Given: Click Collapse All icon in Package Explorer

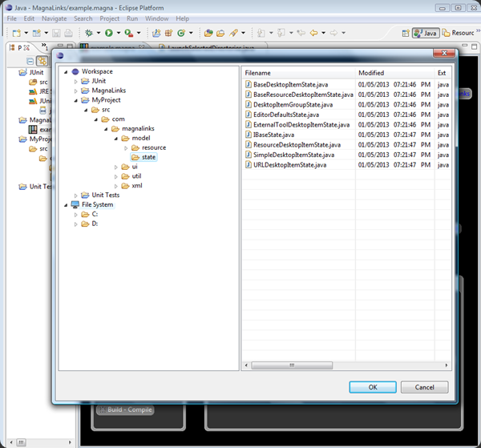Looking at the screenshot, I should 30,61.
